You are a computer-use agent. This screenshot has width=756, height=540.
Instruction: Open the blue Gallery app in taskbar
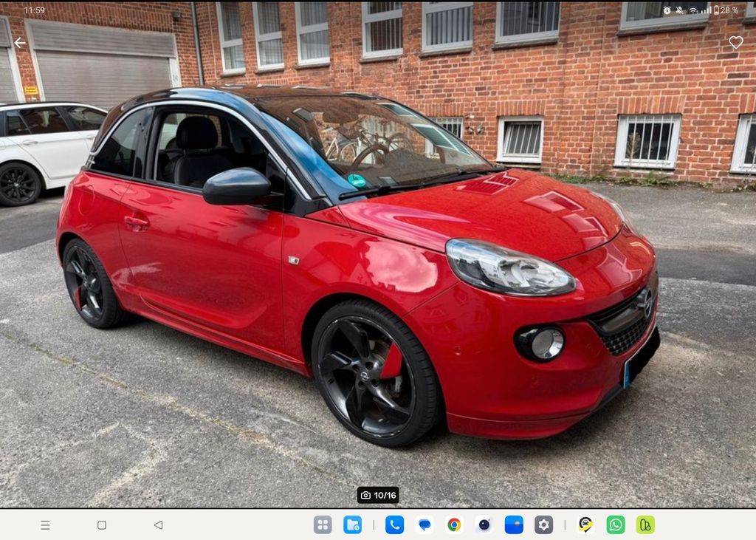(514, 524)
